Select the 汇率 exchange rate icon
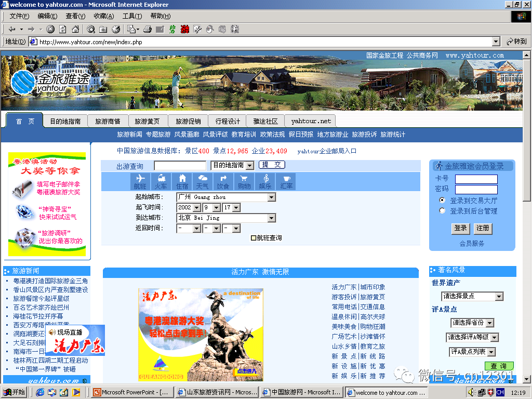 286,181
